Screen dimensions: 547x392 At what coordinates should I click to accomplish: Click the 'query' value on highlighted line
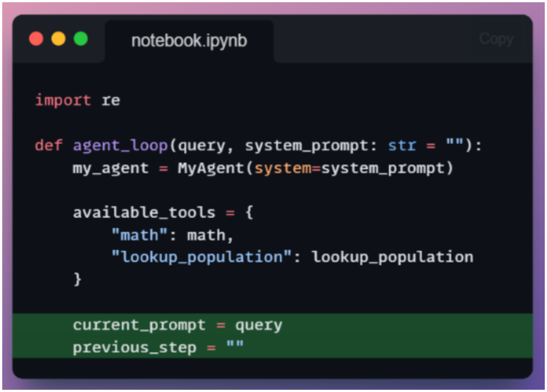258,326
